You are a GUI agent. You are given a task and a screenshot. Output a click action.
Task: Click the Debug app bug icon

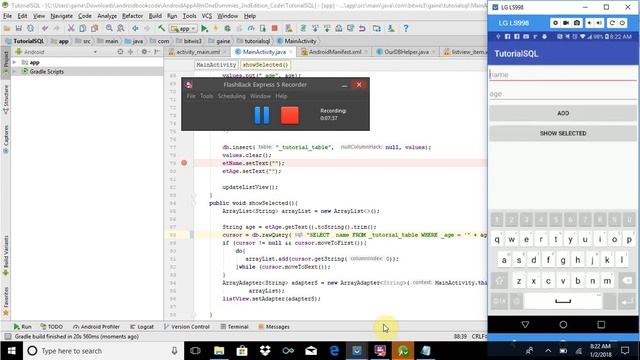click(227, 28)
